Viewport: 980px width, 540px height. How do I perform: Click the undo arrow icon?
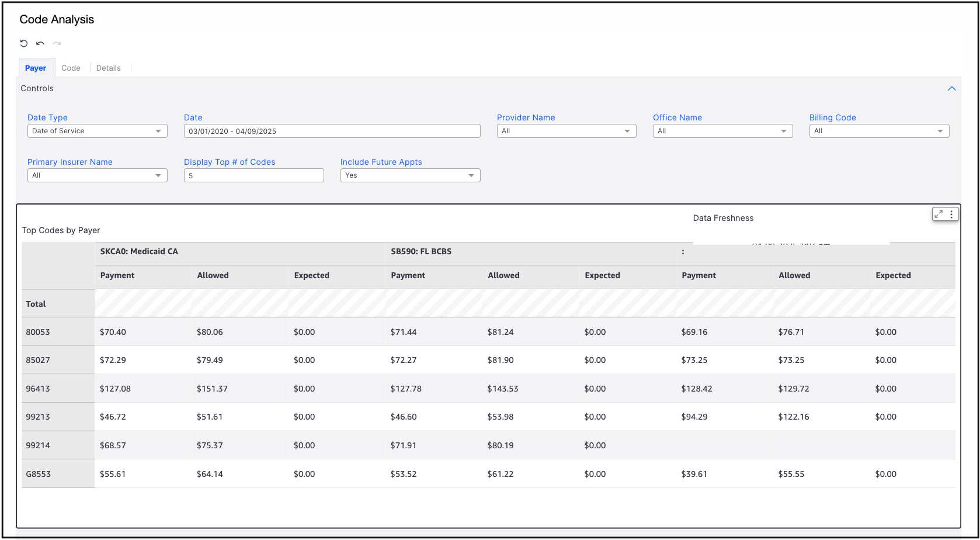pyautogui.click(x=40, y=43)
